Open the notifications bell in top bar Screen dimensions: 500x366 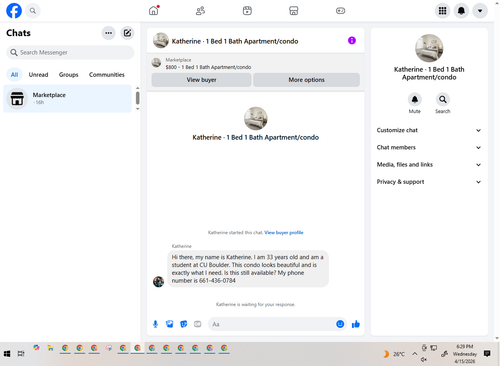(x=461, y=11)
